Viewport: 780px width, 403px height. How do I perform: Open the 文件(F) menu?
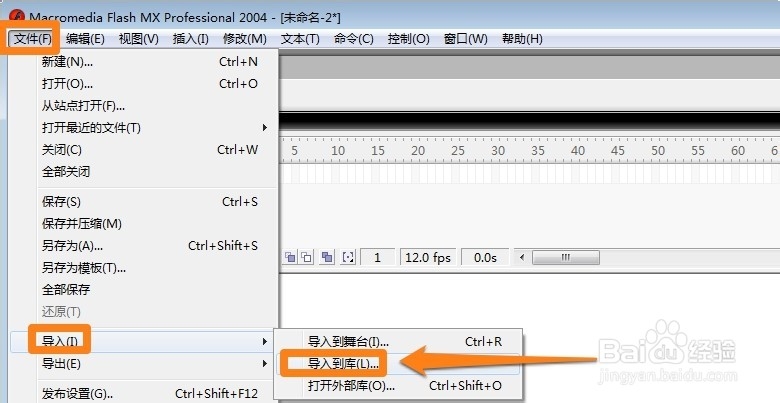[x=33, y=39]
